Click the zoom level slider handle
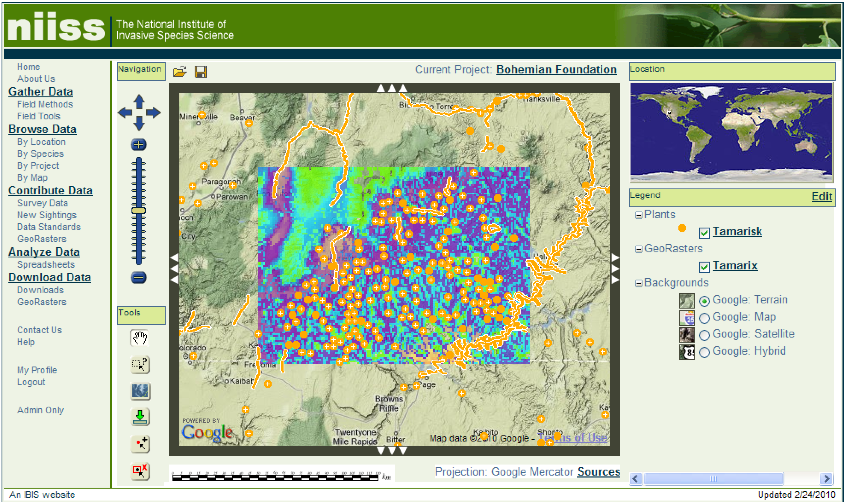The image size is (847, 504). click(139, 211)
